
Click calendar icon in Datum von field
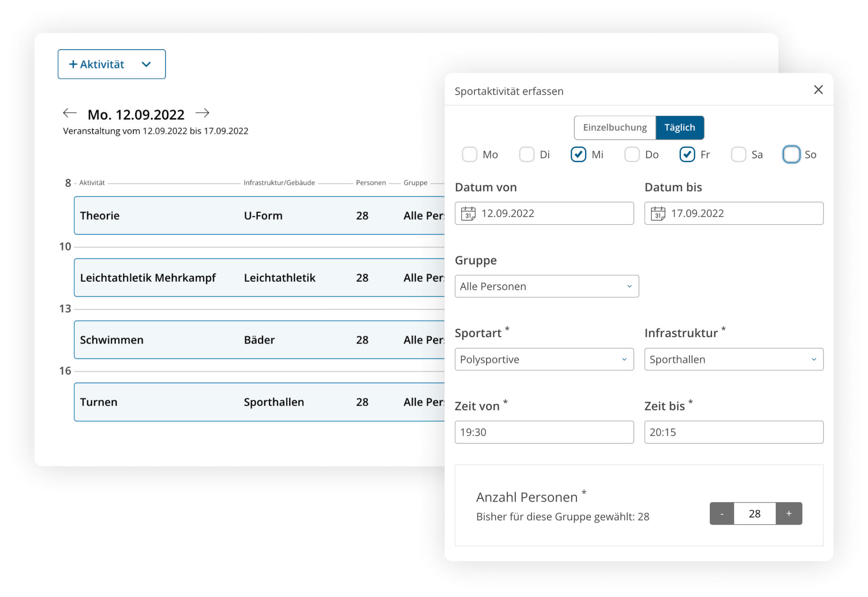click(x=468, y=213)
